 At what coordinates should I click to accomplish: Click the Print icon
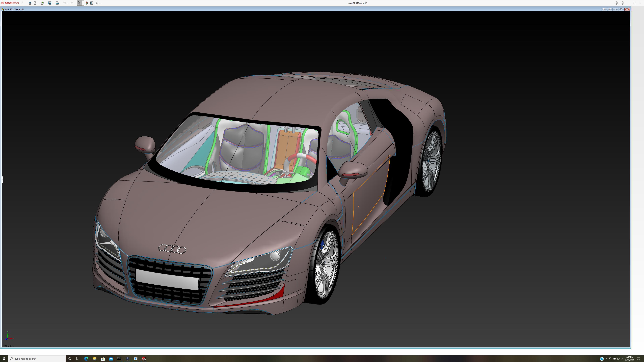tap(57, 3)
